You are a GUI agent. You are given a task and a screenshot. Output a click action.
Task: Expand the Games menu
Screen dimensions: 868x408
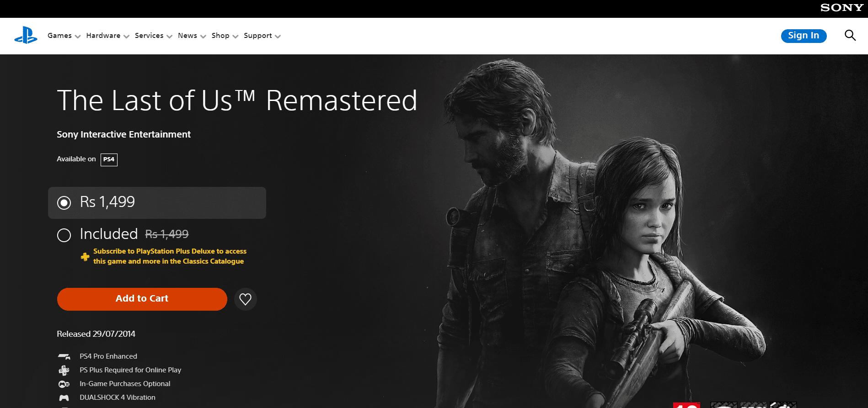pos(64,36)
